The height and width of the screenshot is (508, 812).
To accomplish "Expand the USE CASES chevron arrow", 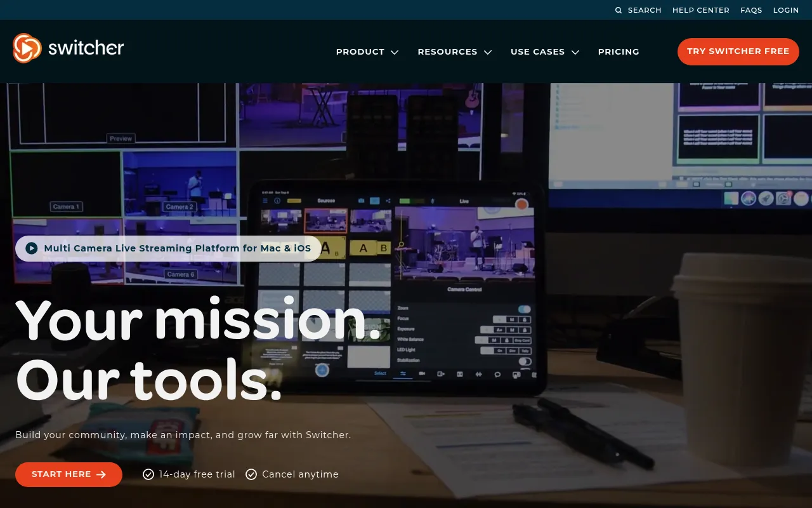I will point(575,52).
